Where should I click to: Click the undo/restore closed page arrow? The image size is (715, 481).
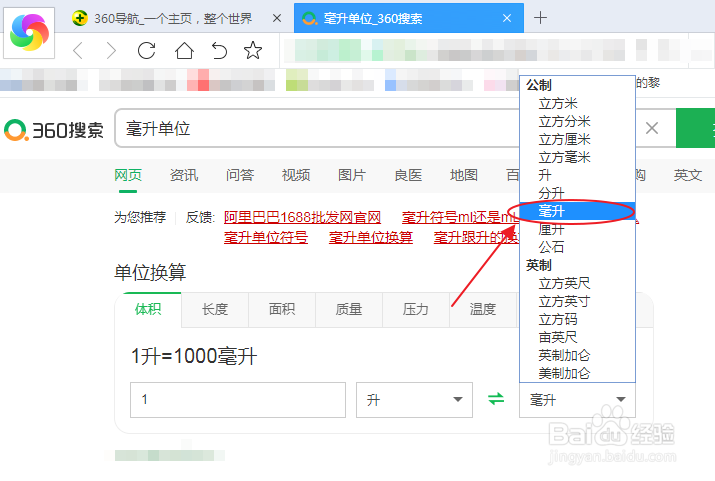(x=219, y=50)
